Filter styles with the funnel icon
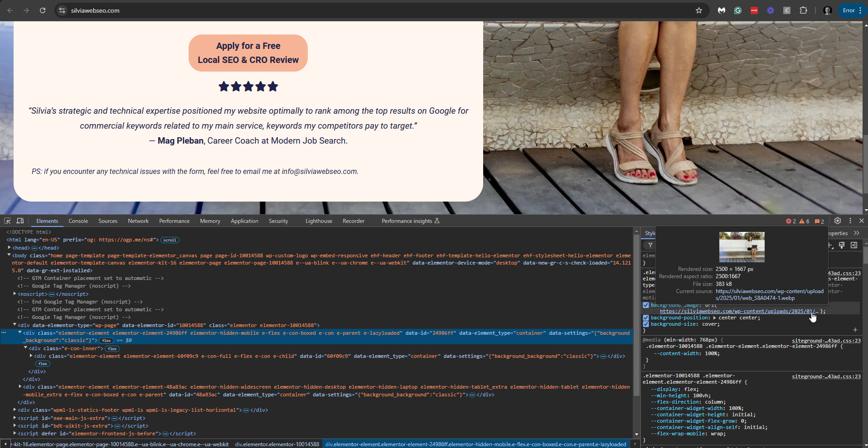The width and height of the screenshot is (868, 448). (650, 245)
